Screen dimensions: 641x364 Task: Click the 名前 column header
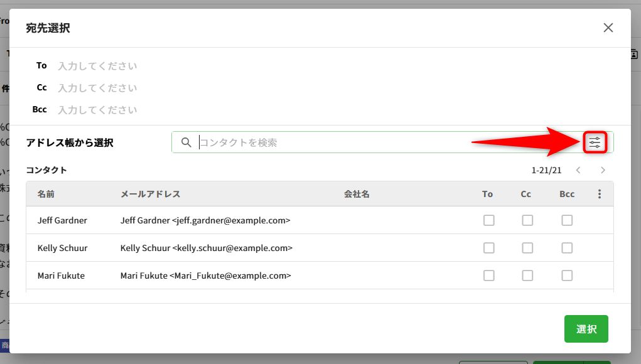click(x=46, y=195)
